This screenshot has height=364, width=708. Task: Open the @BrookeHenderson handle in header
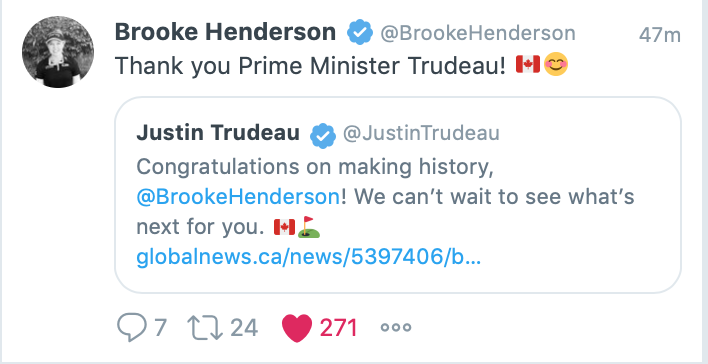click(x=478, y=33)
